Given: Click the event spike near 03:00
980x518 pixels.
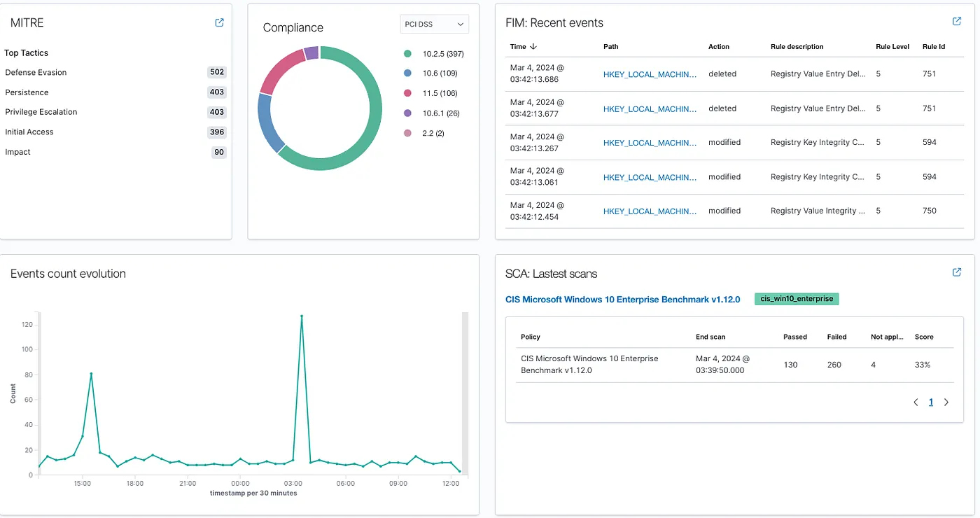Looking at the screenshot, I should point(302,316).
